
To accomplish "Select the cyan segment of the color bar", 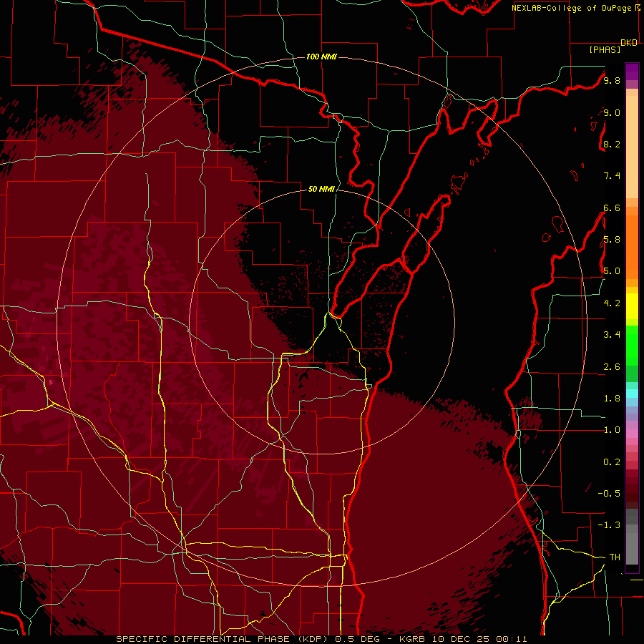I will (x=632, y=394).
